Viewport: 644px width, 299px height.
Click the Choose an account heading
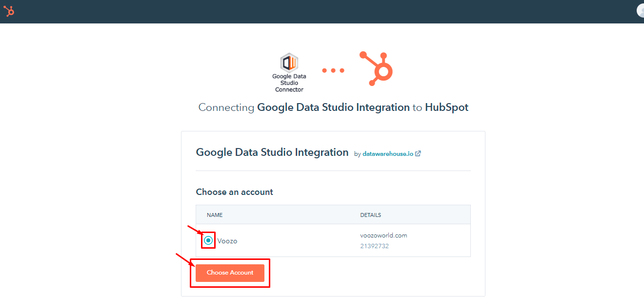pos(235,192)
